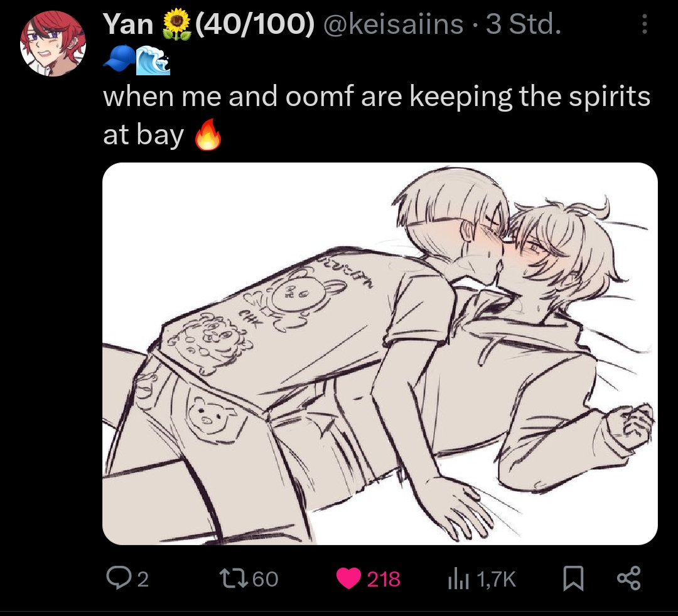Screen dimensions: 678x616
Task: Bookmark this post with the bookmark icon
Action: coord(573,579)
